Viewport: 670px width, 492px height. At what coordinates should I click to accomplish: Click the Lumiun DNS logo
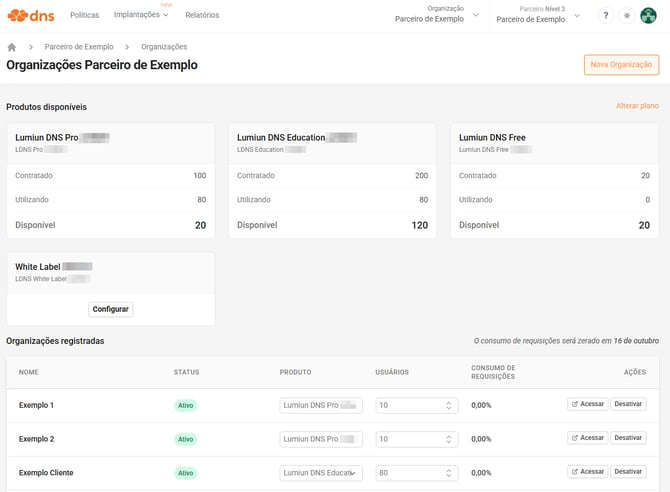30,16
